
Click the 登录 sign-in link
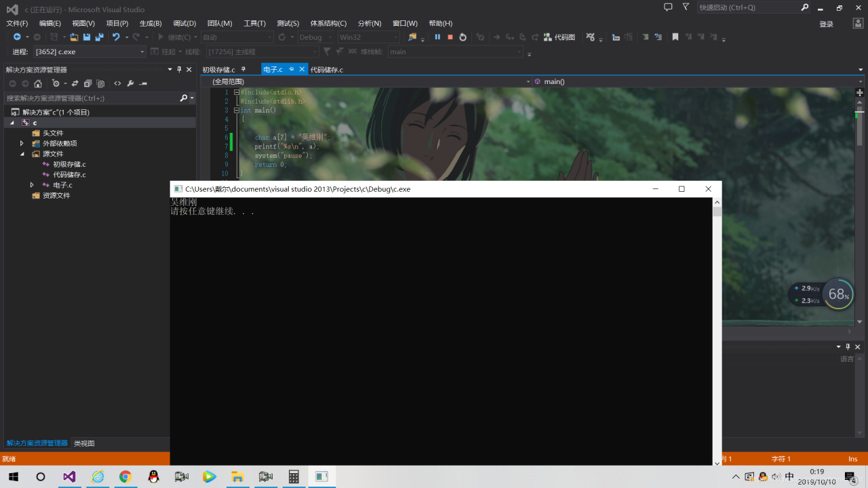click(826, 24)
